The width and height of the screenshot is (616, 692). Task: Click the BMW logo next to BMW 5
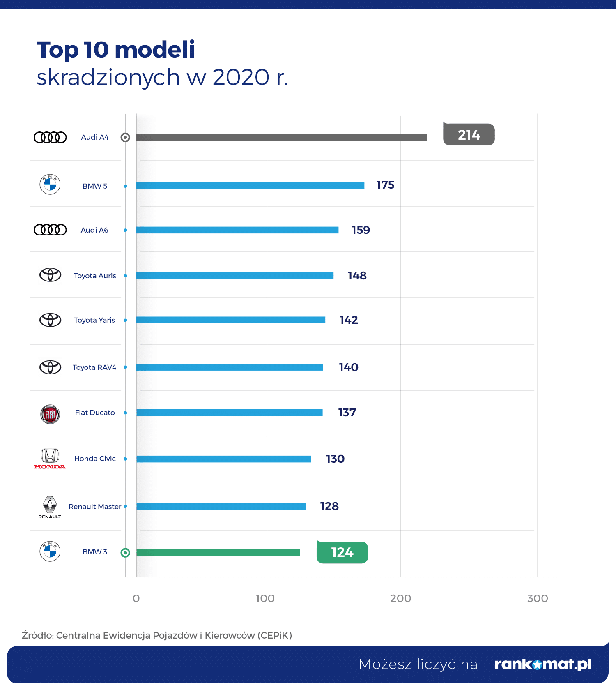50,185
